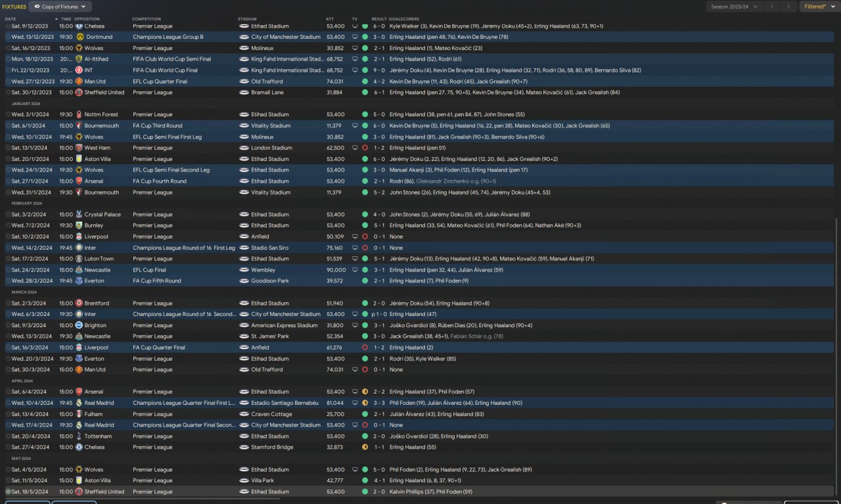Untick the checked Sheffield United 18/5/2024 row

coord(8,492)
